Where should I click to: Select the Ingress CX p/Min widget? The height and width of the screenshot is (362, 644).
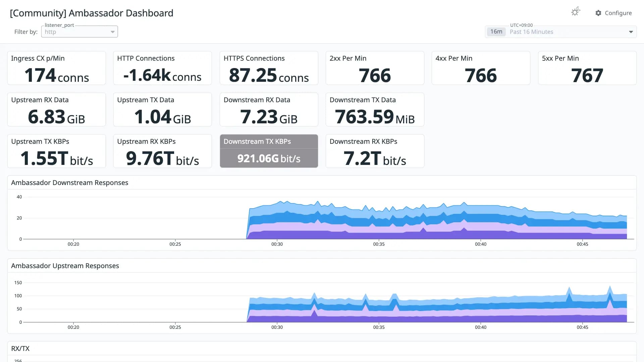click(x=56, y=68)
